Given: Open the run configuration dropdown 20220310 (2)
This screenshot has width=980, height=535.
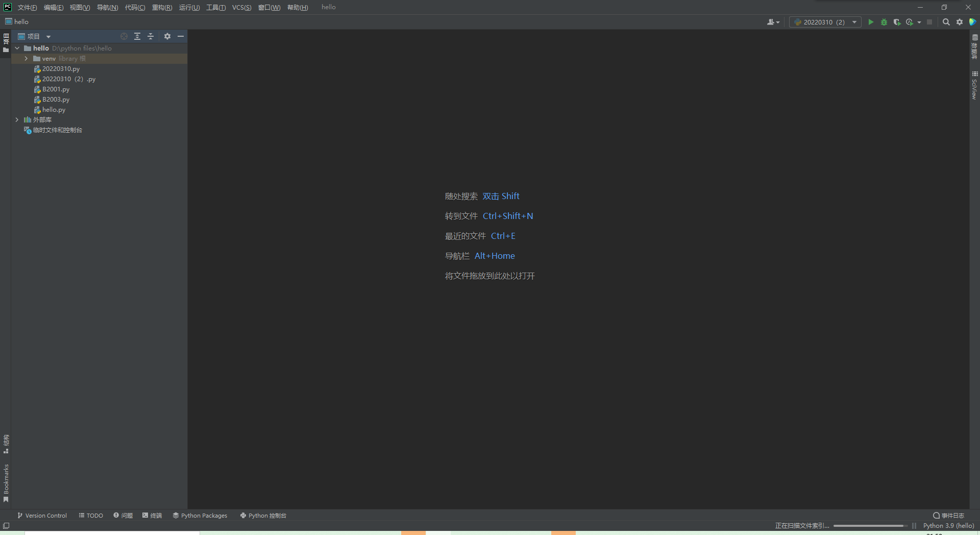Looking at the screenshot, I should coord(825,22).
